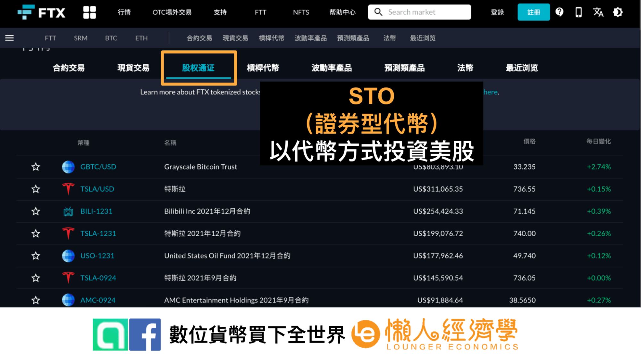Open 波動率產品 in the secondary bar
The height and width of the screenshot is (364, 641).
tap(311, 38)
